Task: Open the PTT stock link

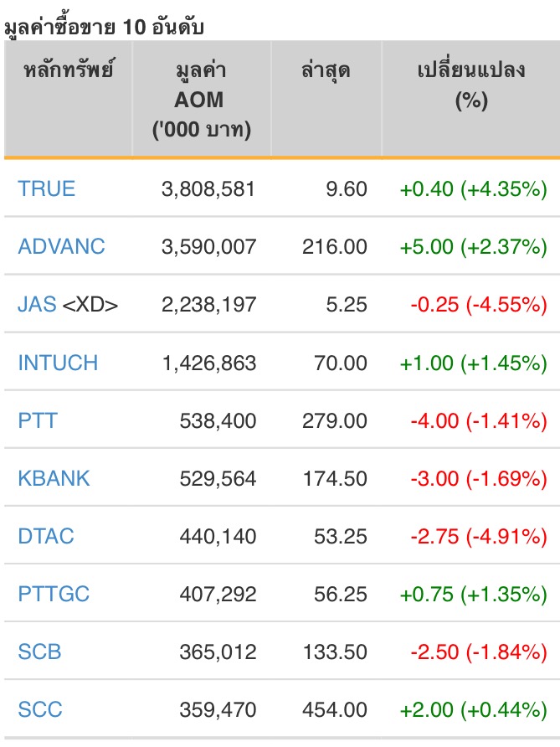Action: tap(38, 420)
